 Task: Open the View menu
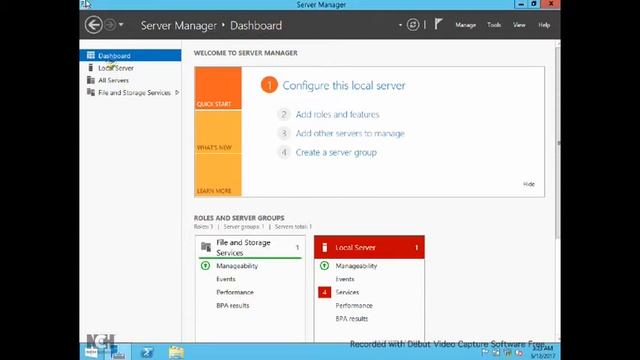519,25
